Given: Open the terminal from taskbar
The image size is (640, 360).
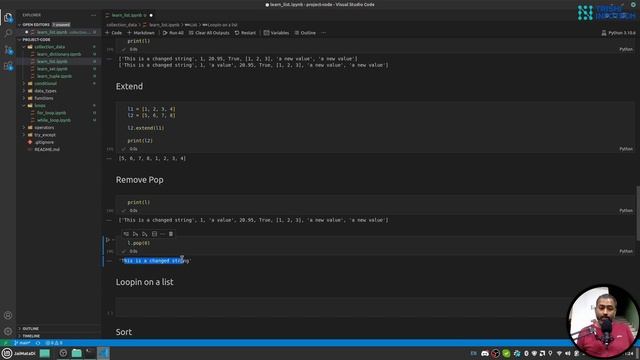Looking at the screenshot, I should (x=90, y=353).
